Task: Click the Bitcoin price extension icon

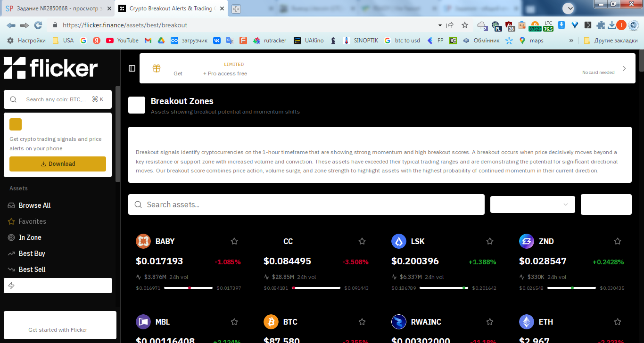Action: (x=535, y=25)
